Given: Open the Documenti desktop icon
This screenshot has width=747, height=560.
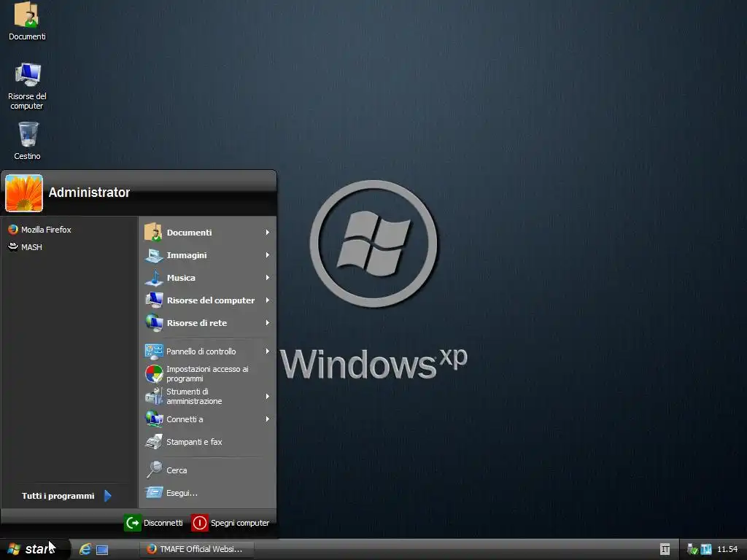Looking at the screenshot, I should 27,21.
